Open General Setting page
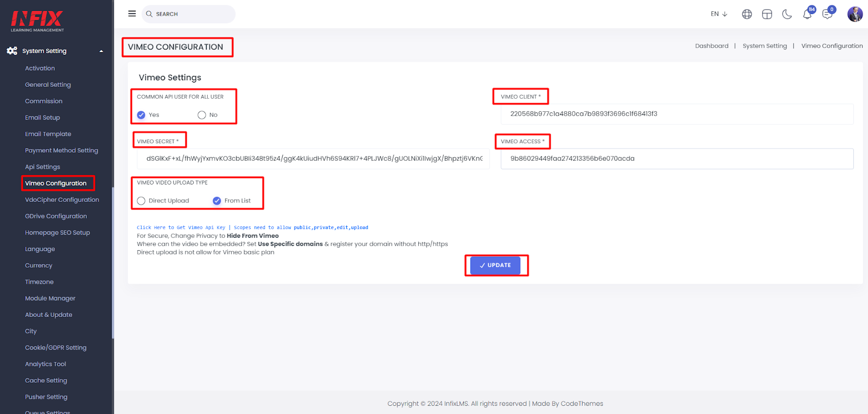Viewport: 868px width, 414px height. click(x=48, y=85)
